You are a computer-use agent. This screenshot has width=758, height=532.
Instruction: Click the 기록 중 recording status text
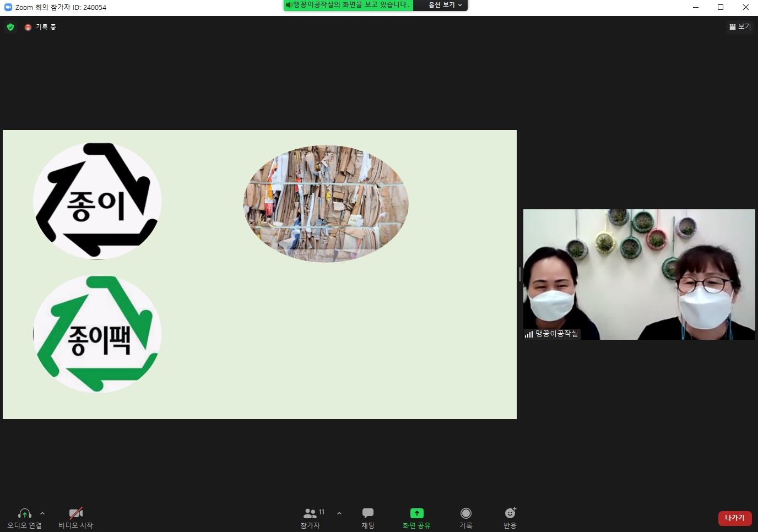(x=46, y=27)
